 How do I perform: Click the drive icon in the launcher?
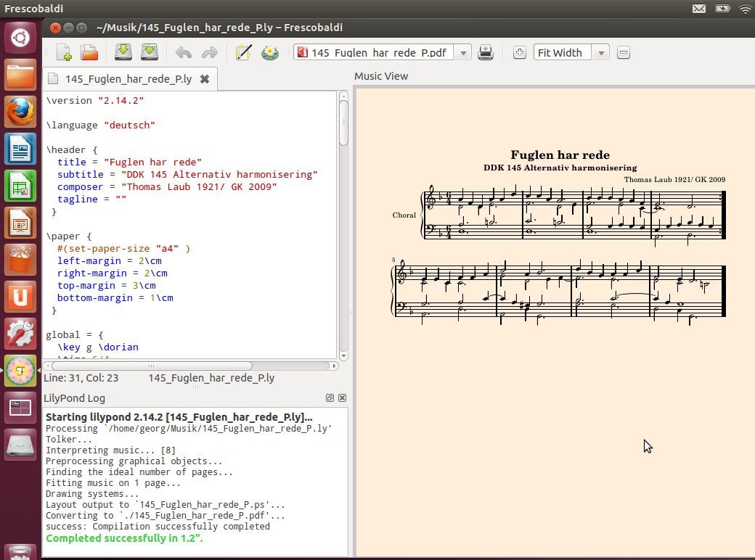coord(20,445)
